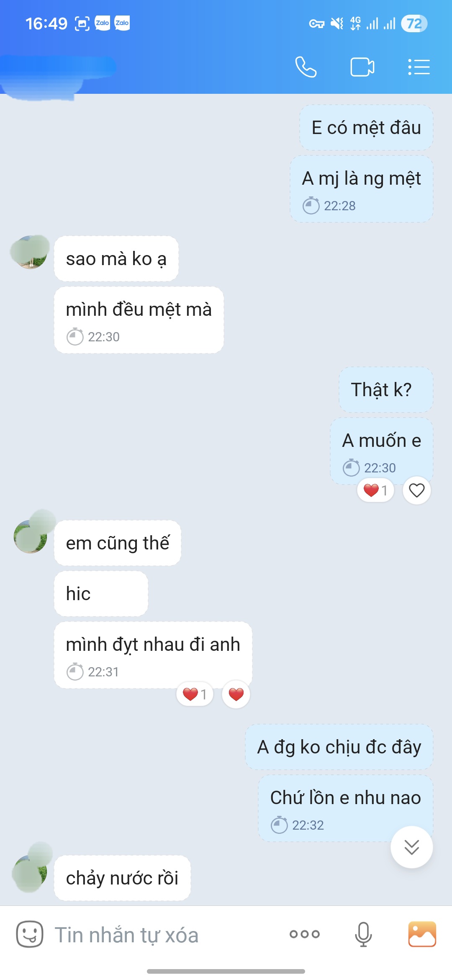Tap the microphone to record voice message

point(363,934)
